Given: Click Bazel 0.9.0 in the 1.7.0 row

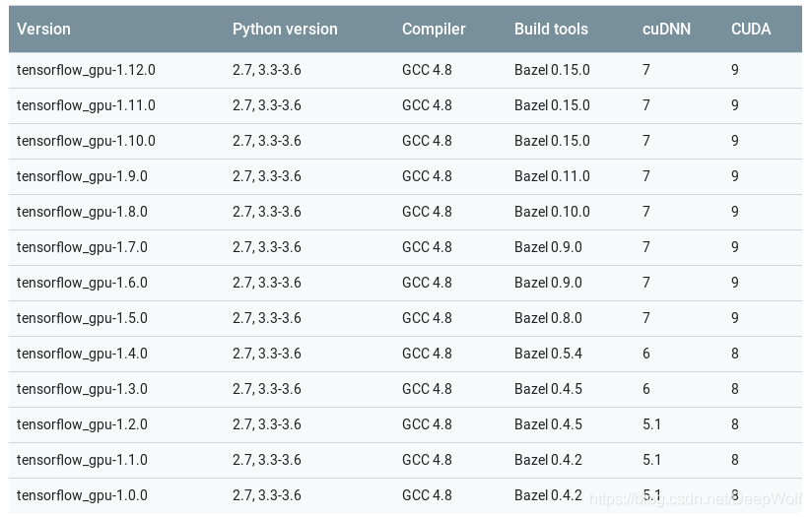Looking at the screenshot, I should tap(548, 247).
